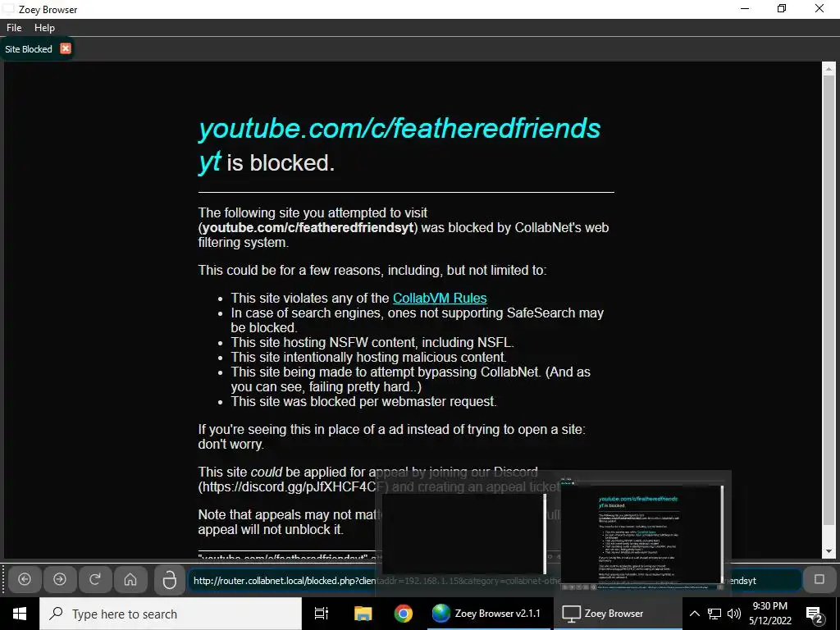Open File Explorer from the taskbar
Viewport: 840px width, 630px height.
pyautogui.click(x=363, y=614)
